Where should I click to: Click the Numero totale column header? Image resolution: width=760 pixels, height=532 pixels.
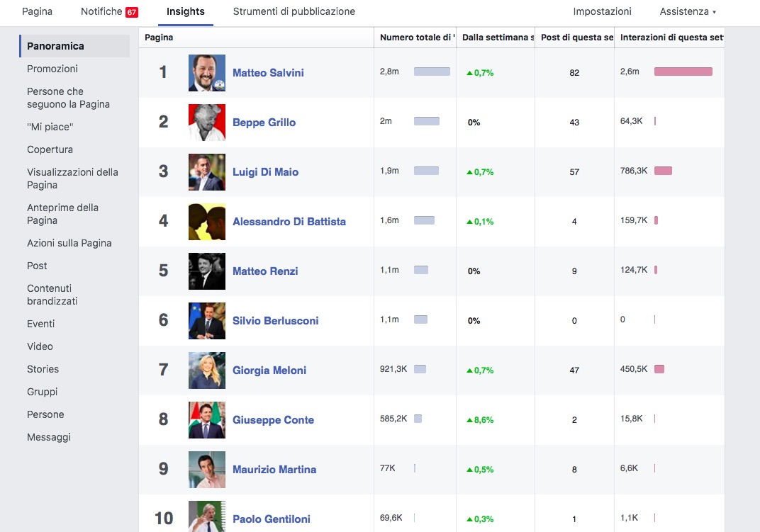click(x=415, y=38)
